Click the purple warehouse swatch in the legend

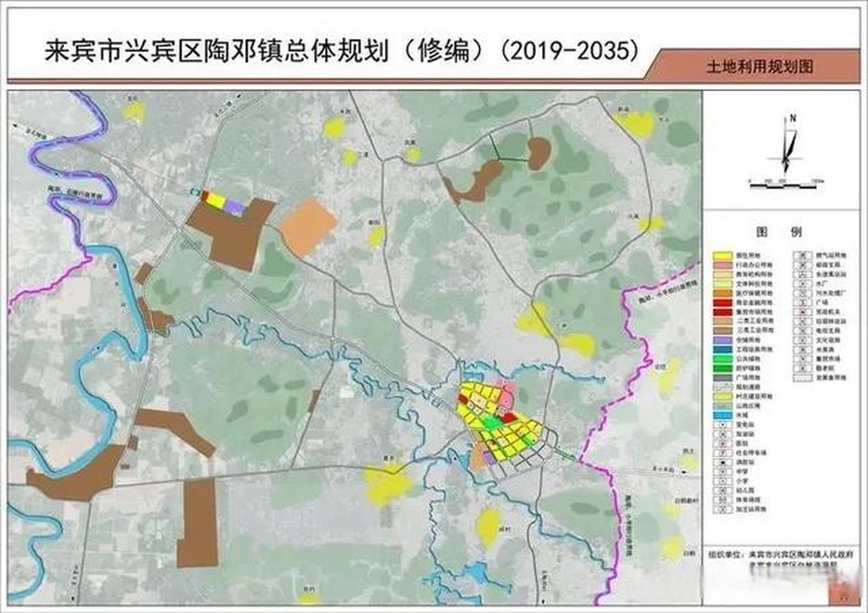pyautogui.click(x=722, y=340)
